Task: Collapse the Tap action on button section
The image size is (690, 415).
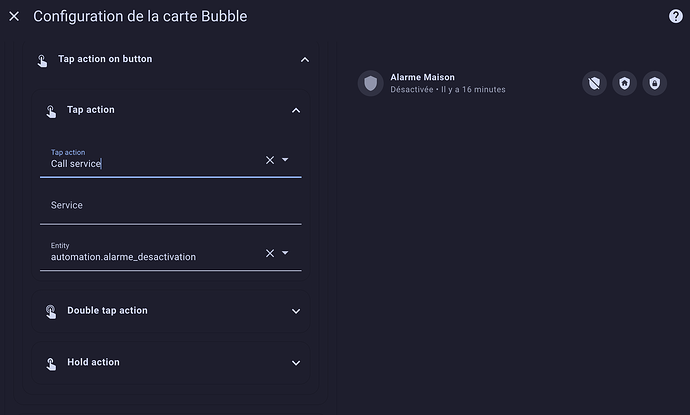Action: [305, 59]
